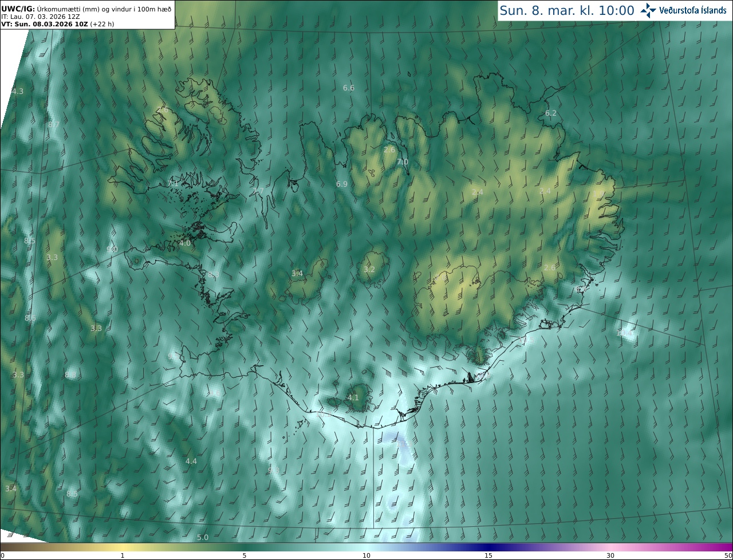Click the 9.0 value on the map

pos(112,250)
